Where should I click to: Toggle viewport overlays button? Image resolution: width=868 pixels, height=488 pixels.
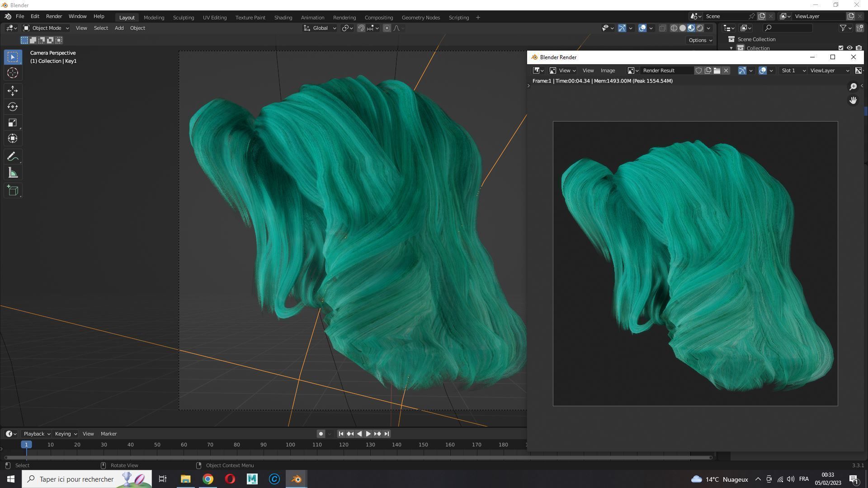click(642, 28)
